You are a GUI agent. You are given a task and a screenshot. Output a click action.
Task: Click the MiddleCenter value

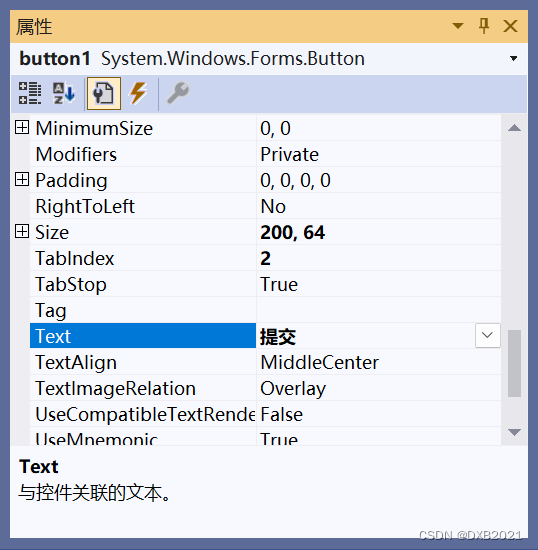click(320, 362)
